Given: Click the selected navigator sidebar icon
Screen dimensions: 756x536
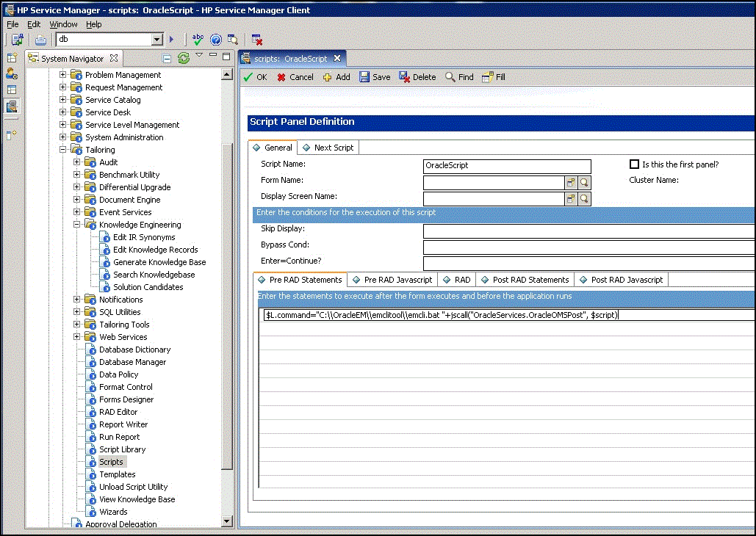Looking at the screenshot, I should [12, 106].
